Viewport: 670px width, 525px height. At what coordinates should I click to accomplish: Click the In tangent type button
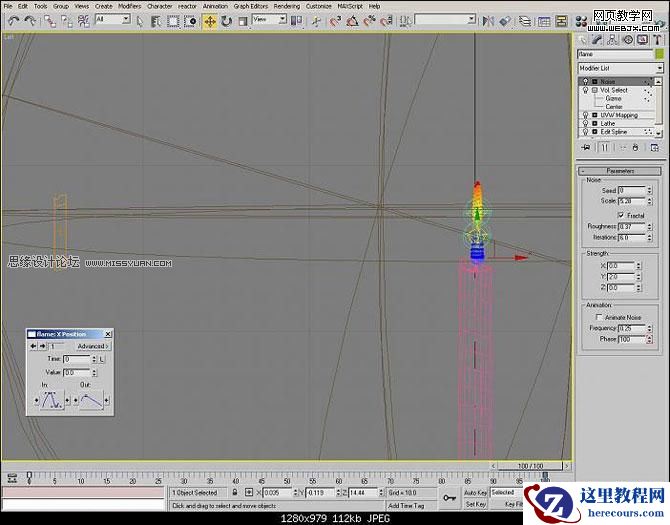pos(50,400)
